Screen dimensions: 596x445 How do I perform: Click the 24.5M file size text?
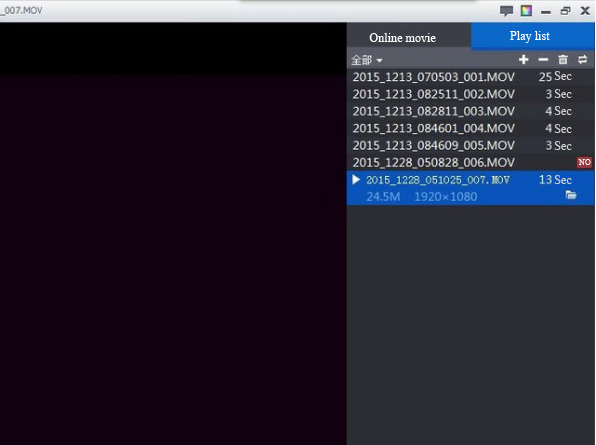[x=383, y=197]
